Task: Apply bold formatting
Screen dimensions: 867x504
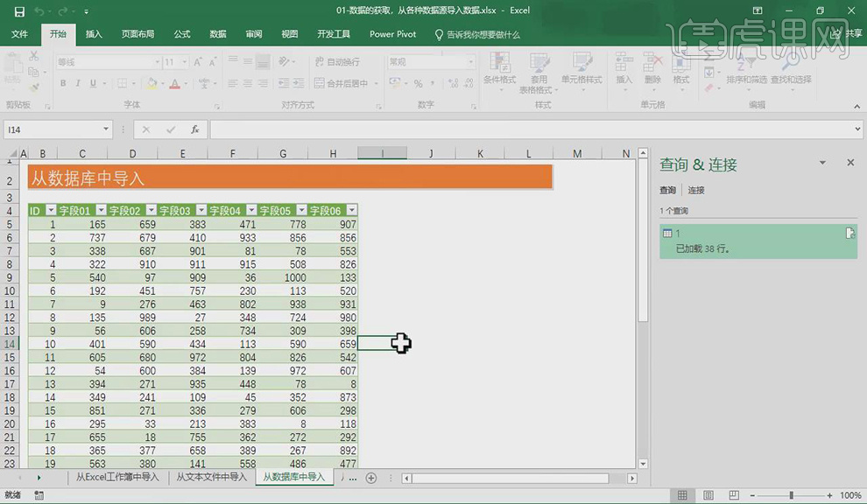Action: coord(63,83)
